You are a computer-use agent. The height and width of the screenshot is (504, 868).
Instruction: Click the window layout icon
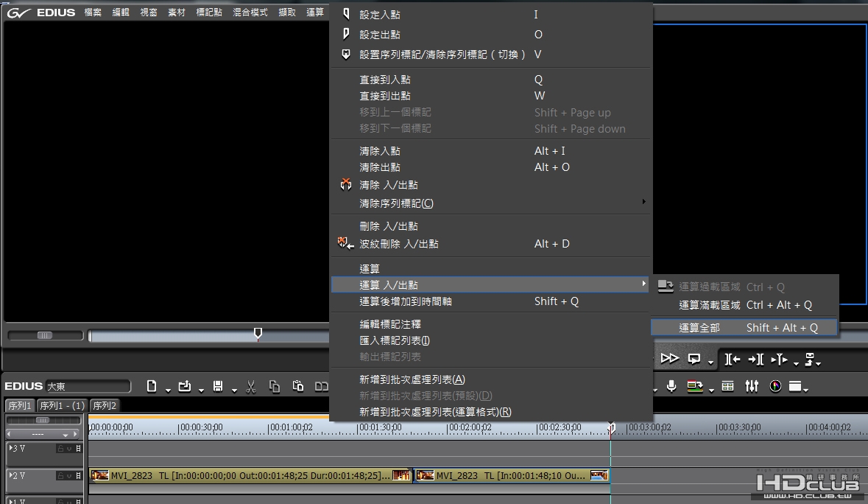[x=795, y=386]
